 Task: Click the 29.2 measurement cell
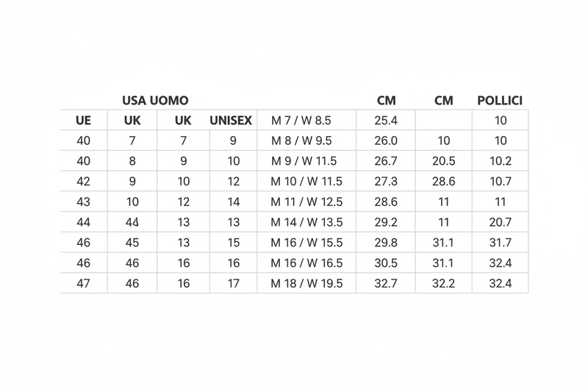coord(386,222)
